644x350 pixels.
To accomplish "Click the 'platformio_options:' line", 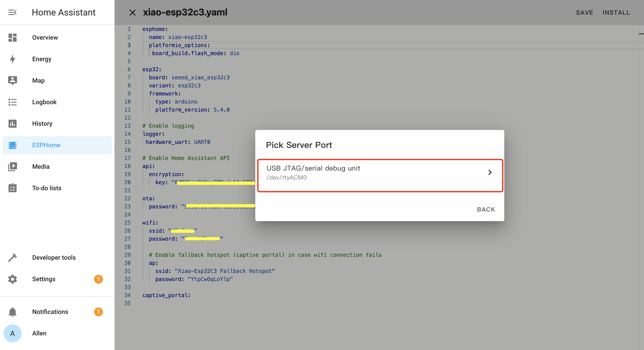I will pos(179,45).
